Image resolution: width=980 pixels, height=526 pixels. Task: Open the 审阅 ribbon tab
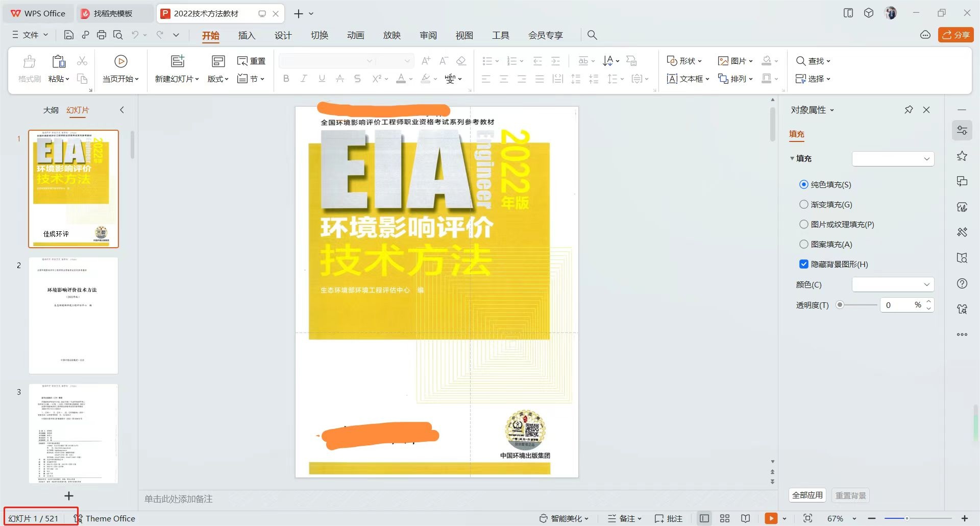(x=428, y=35)
